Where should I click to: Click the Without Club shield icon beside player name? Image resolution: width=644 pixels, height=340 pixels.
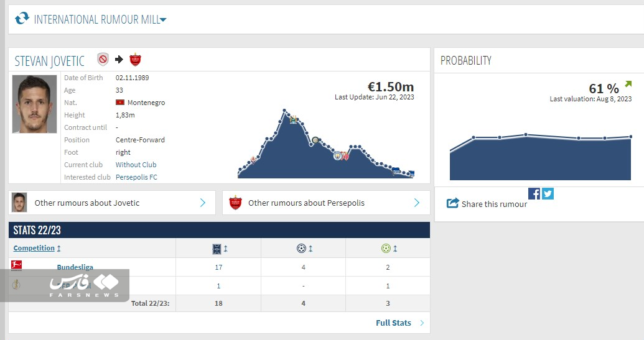click(103, 60)
